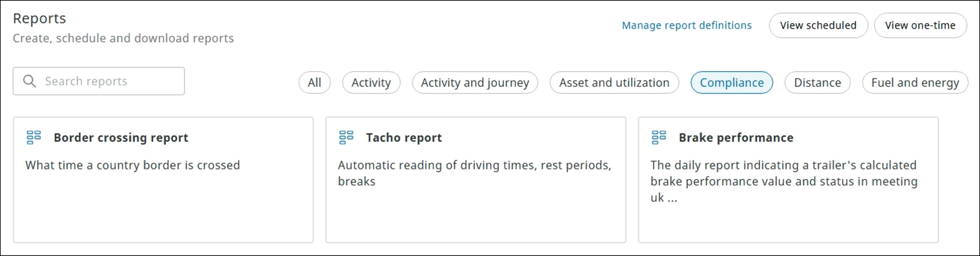980x256 pixels.
Task: Click the View one-time button
Action: pyautogui.click(x=920, y=25)
